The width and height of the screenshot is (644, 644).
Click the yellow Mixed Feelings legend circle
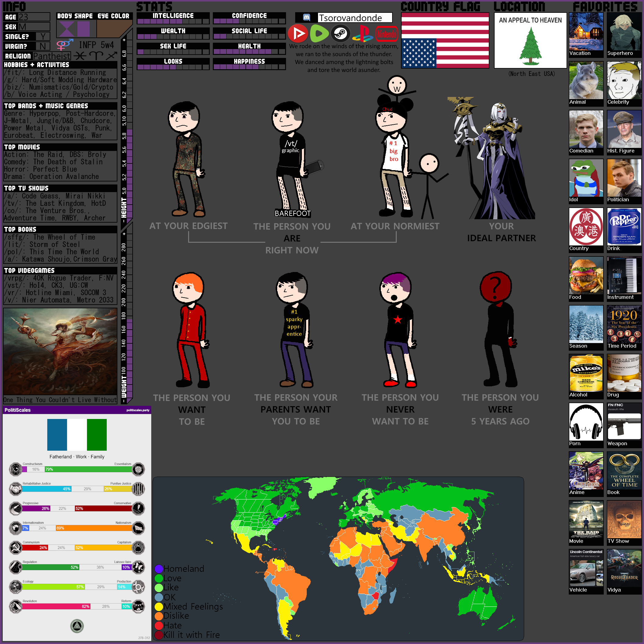[159, 607]
